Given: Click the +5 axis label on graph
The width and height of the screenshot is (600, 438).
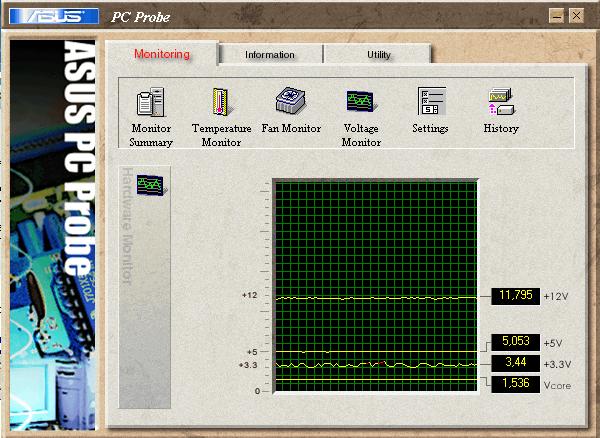Looking at the screenshot, I should [252, 352].
